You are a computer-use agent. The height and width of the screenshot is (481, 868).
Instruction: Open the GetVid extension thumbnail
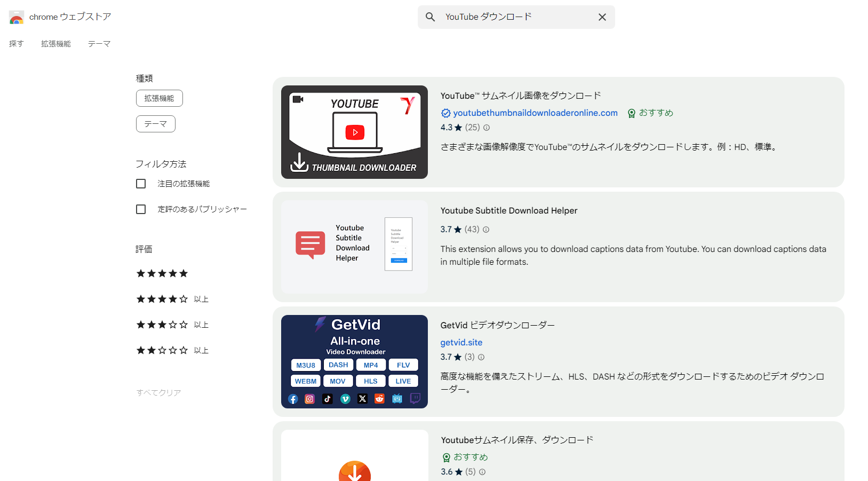(x=354, y=361)
